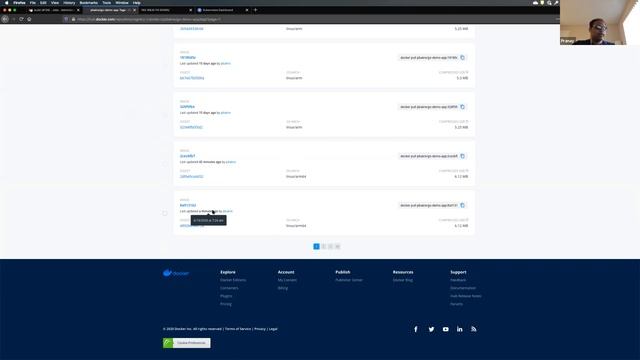The height and width of the screenshot is (360, 640).
Task: Open the Docker RSS feed
Action: click(473, 329)
